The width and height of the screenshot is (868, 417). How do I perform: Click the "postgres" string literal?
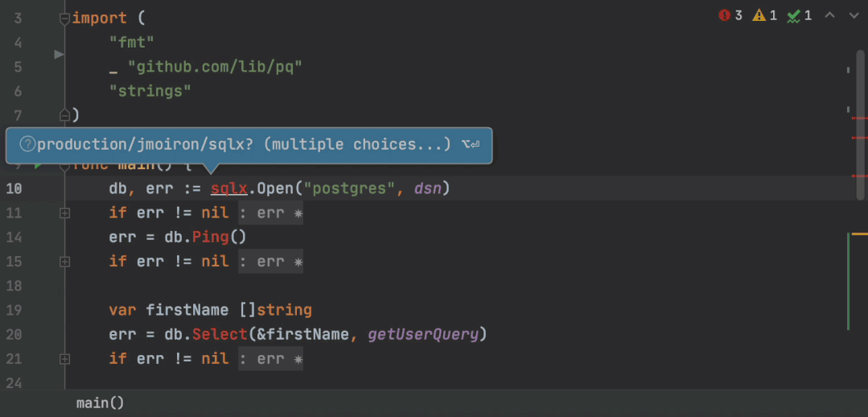click(348, 189)
